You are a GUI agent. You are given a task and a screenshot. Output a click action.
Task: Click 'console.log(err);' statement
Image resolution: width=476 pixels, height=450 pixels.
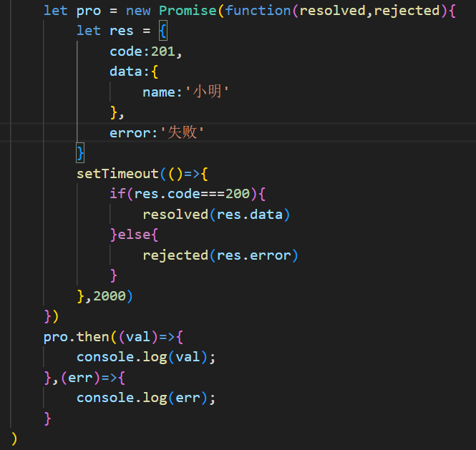pyautogui.click(x=146, y=398)
